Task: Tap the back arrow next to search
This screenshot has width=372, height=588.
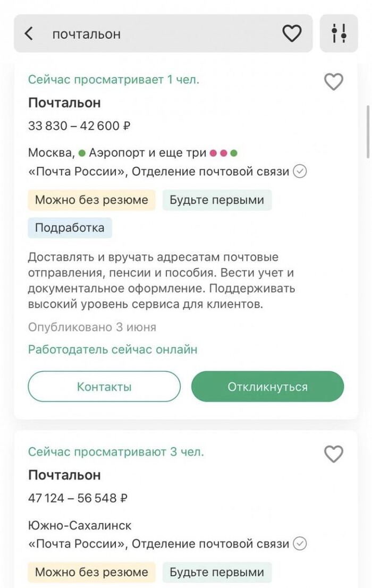Action: 29,33
